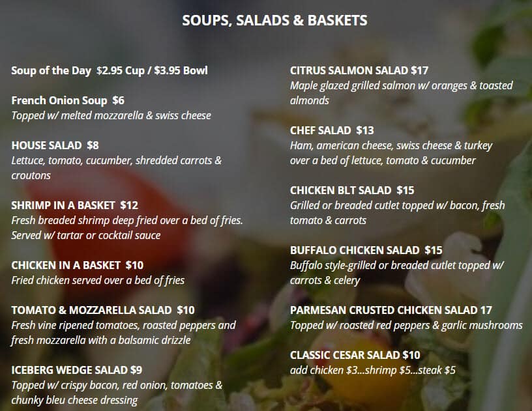
Task: Click Parmesan Crusted Chicken Salad title
Action: pos(391,310)
